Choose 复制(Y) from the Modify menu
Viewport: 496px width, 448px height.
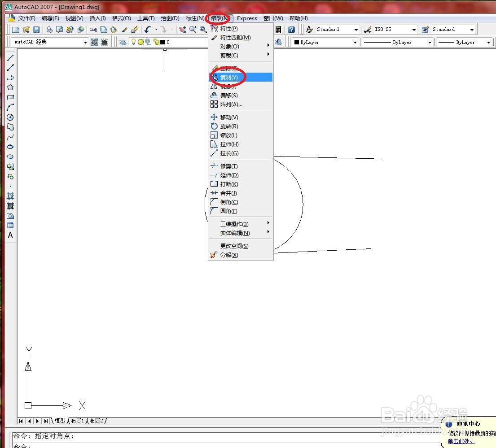(x=241, y=78)
